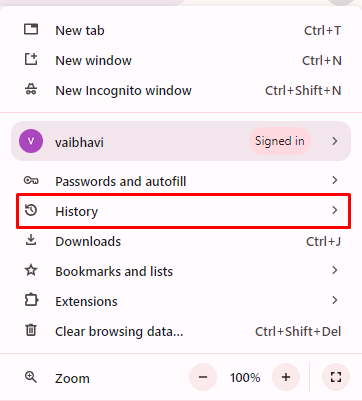Click the Extensions puzzle piece icon

click(x=31, y=300)
